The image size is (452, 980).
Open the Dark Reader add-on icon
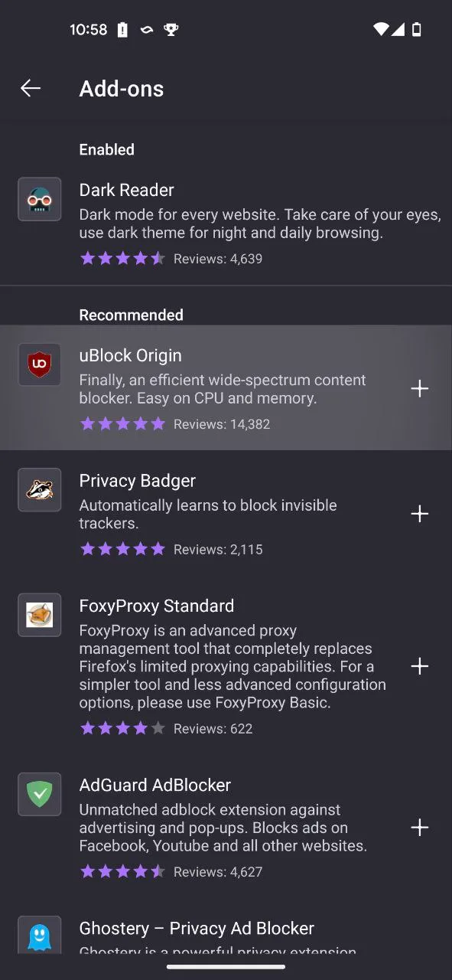click(x=39, y=199)
